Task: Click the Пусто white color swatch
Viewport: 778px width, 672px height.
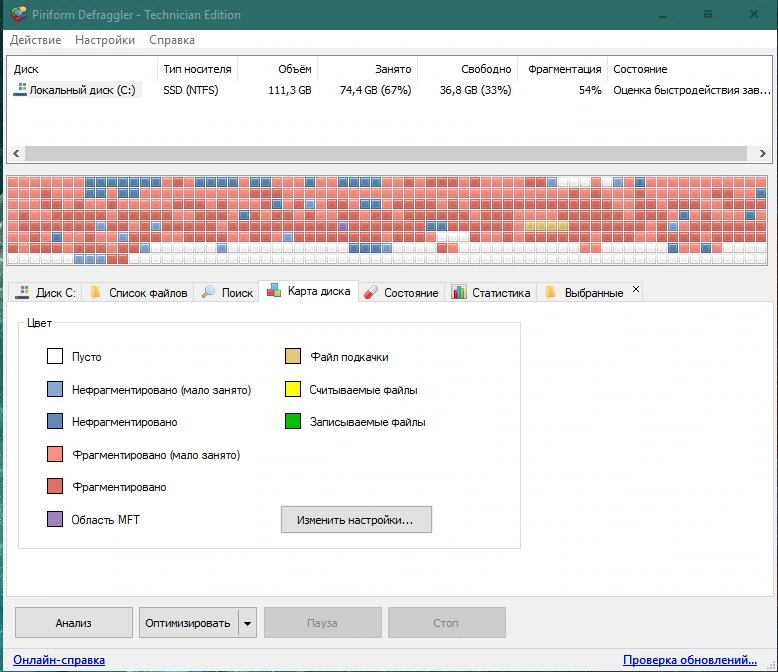Action: pyautogui.click(x=55, y=356)
